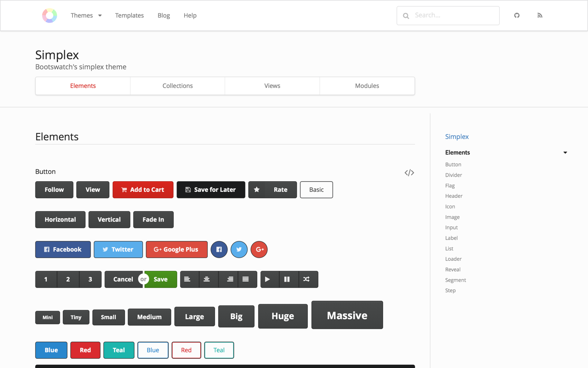Click the Add to Cart button
The width and height of the screenshot is (588, 368).
[x=143, y=190]
